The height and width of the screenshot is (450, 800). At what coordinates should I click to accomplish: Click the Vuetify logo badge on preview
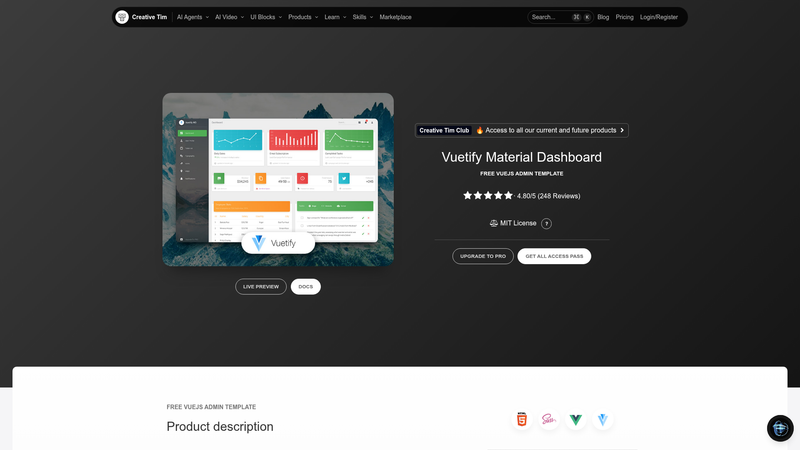pyautogui.click(x=278, y=243)
